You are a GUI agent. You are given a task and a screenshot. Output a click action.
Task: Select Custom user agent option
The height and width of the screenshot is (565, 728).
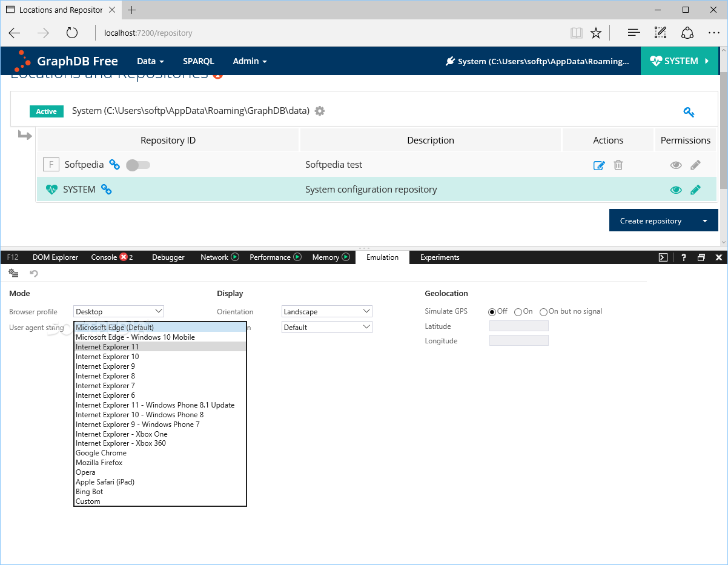pyautogui.click(x=160, y=501)
